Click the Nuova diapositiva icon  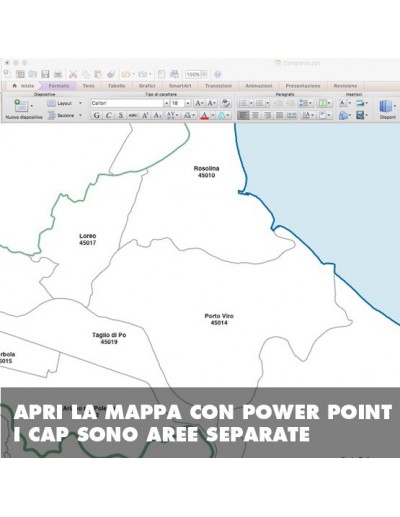[x=21, y=106]
